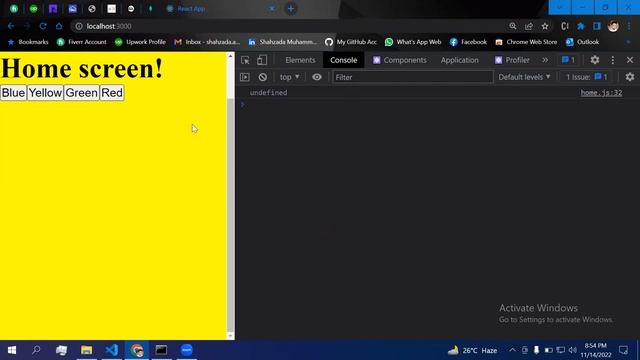The height and width of the screenshot is (360, 640).
Task: Open the Extensions puzzle icon
Action: [580, 26]
